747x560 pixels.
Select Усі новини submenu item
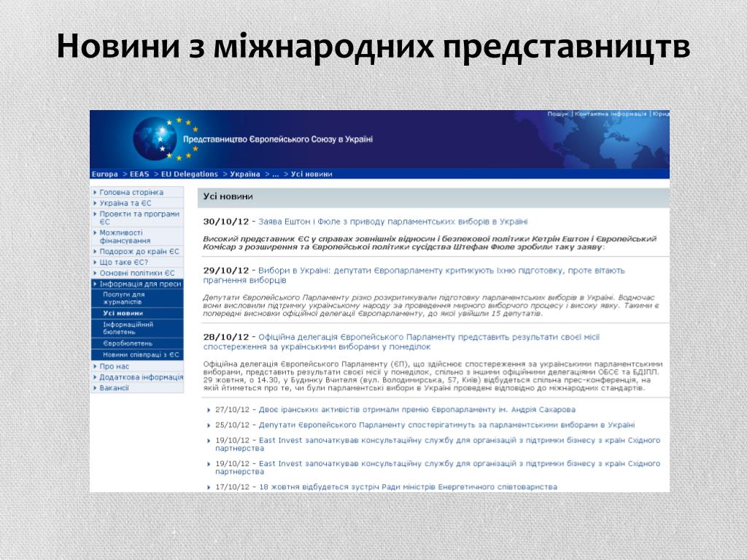[123, 314]
